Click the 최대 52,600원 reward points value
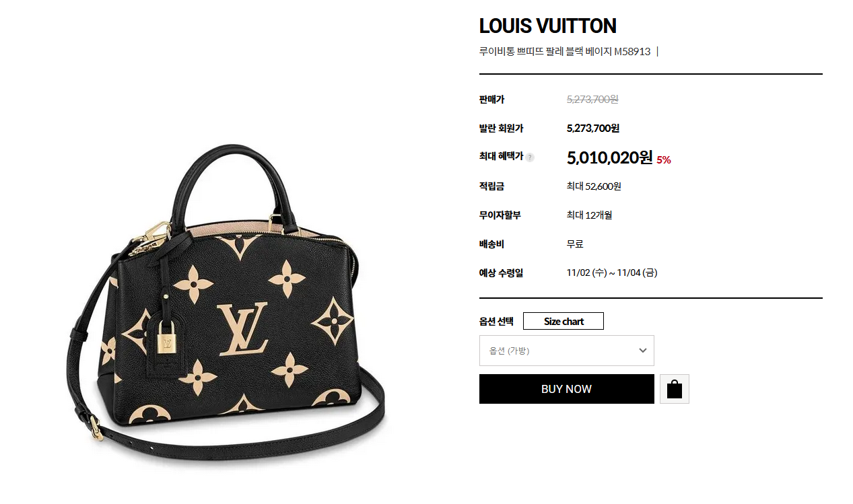 (594, 186)
